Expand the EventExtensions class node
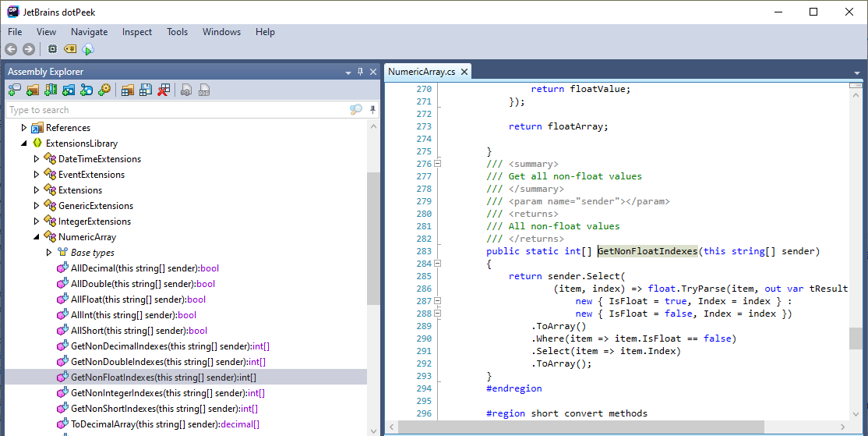 pyautogui.click(x=37, y=174)
